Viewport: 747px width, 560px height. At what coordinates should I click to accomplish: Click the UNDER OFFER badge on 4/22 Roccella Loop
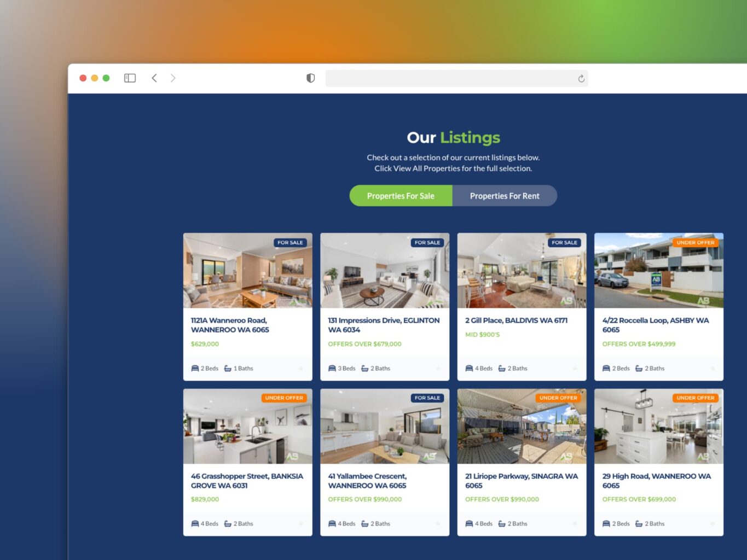click(695, 242)
